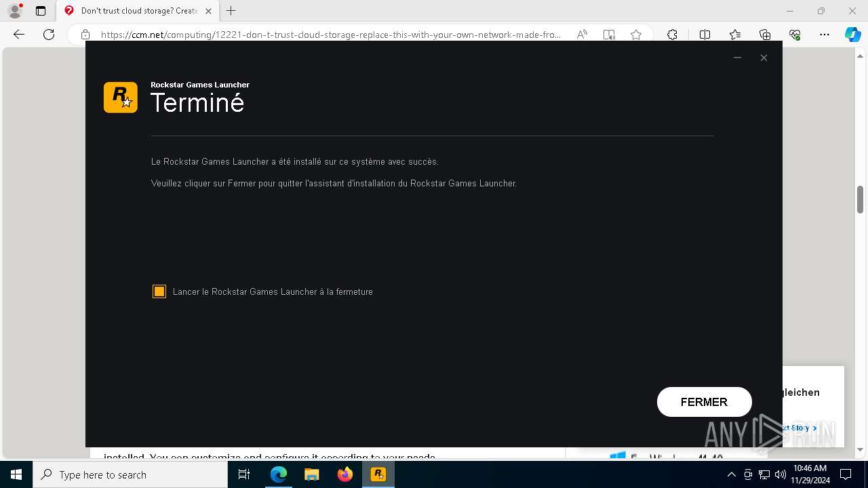Click the Rockstar Games logo in installer

pos(121,98)
